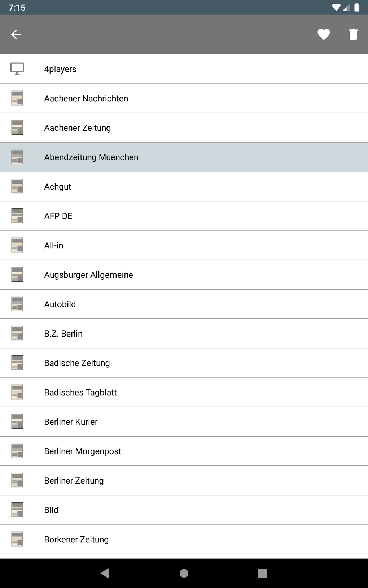This screenshot has width=368, height=588.
Task: Tap the monitor icon beside 4players
Action: click(x=17, y=69)
